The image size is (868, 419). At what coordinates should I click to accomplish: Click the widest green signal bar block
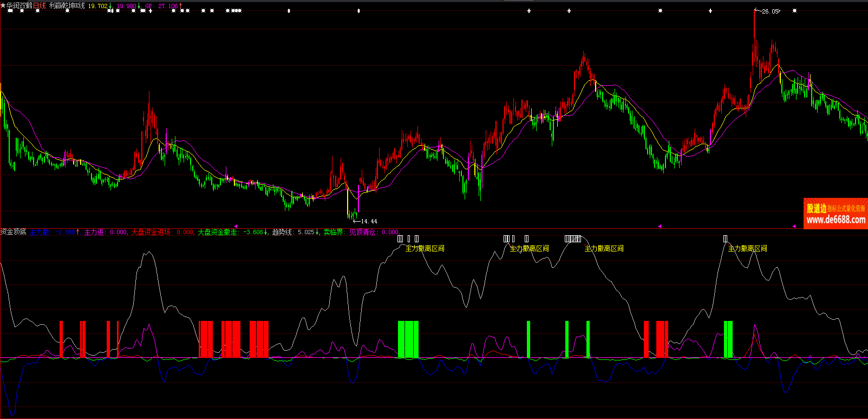click(x=408, y=339)
